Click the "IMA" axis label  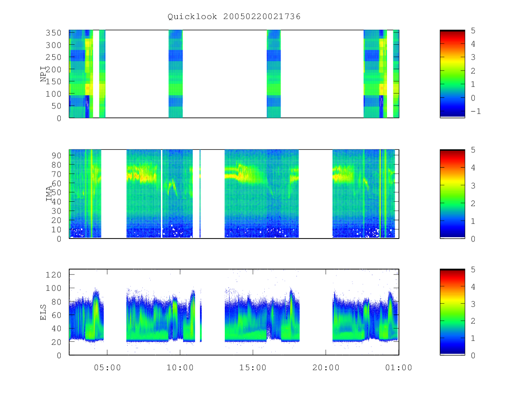49,194
